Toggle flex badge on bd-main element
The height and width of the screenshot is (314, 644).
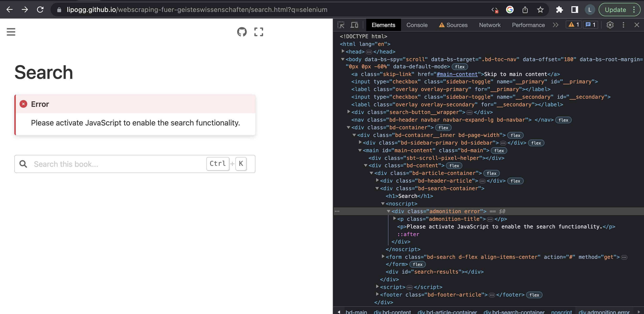tap(499, 151)
